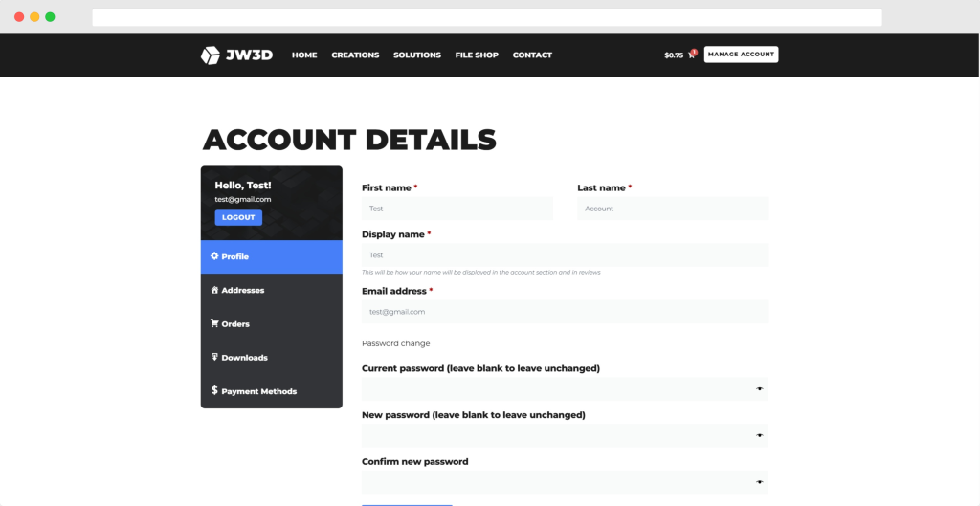Click the Addresses house icon

[x=214, y=290]
